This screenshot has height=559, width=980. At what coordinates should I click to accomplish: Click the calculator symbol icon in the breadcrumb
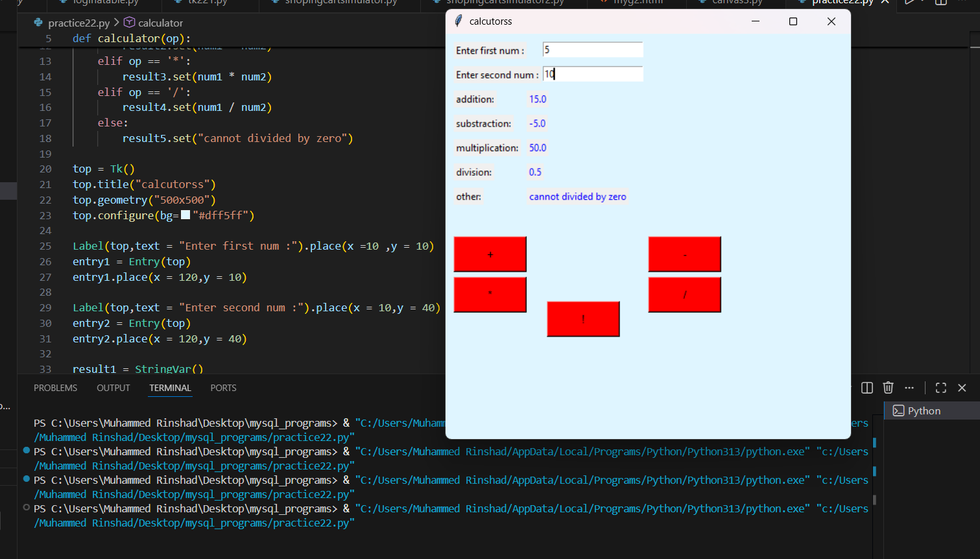coord(128,22)
